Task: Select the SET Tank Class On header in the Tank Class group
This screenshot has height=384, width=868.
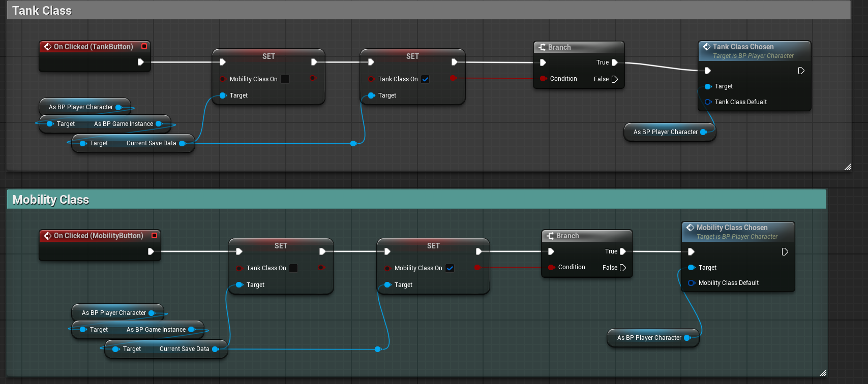Action: pyautogui.click(x=412, y=56)
